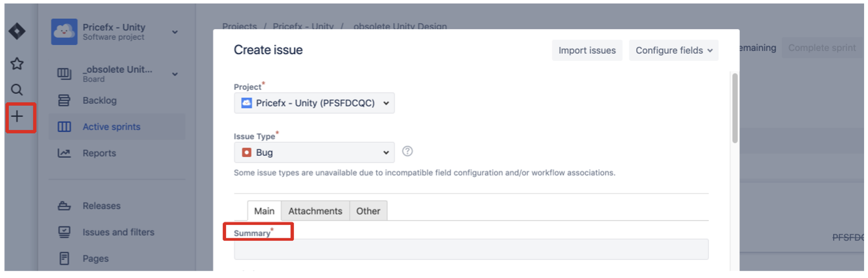Open the Issue Type dropdown
The image size is (868, 278).
(x=314, y=152)
